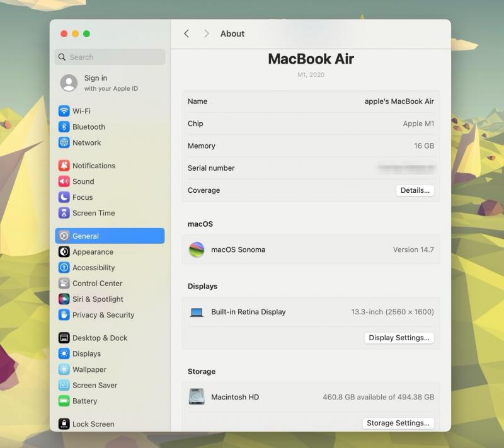Screen dimensions: 504x448
Task: Open the Privacy & Security hand icon
Action: (x=64, y=314)
